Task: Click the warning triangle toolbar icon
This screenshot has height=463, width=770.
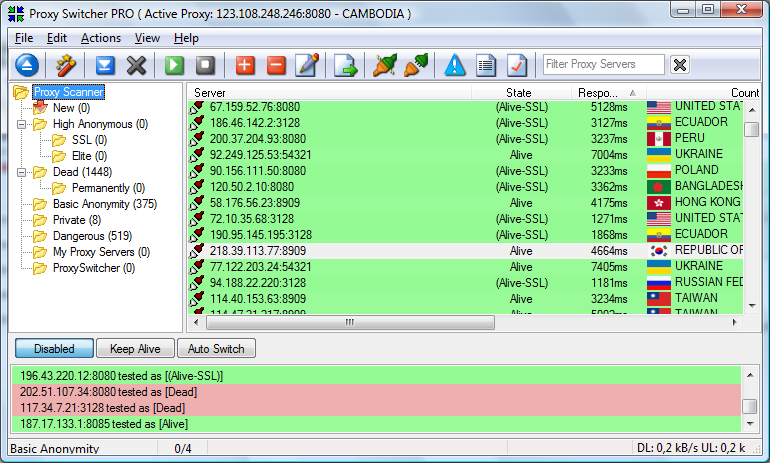Action: click(455, 65)
